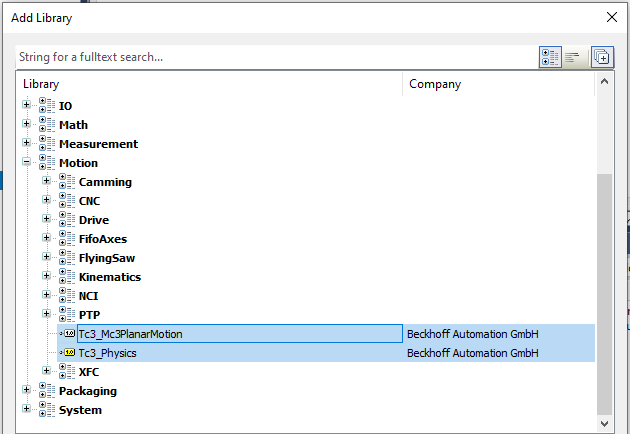Viewport: 630px width, 434px height.
Task: Select the Packaging category label
Action: click(88, 391)
